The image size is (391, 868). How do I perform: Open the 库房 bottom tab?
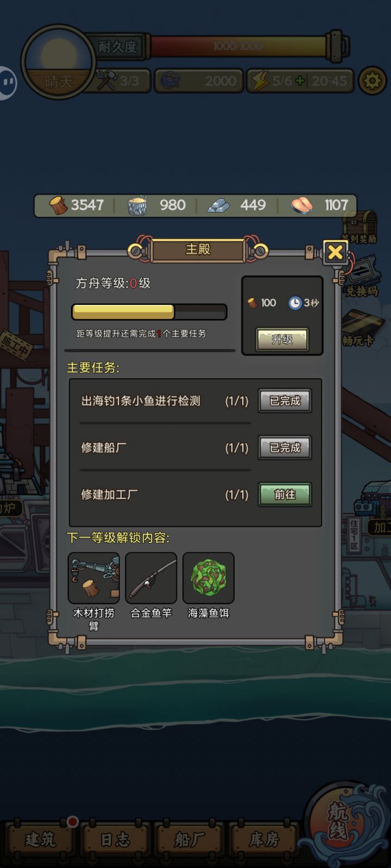pos(264,840)
